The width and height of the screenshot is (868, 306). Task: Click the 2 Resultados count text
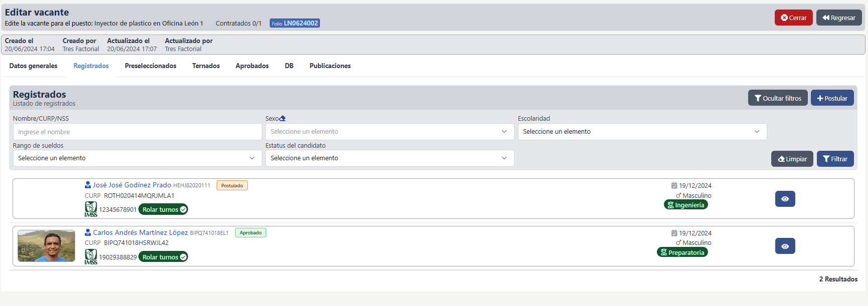pos(838,279)
